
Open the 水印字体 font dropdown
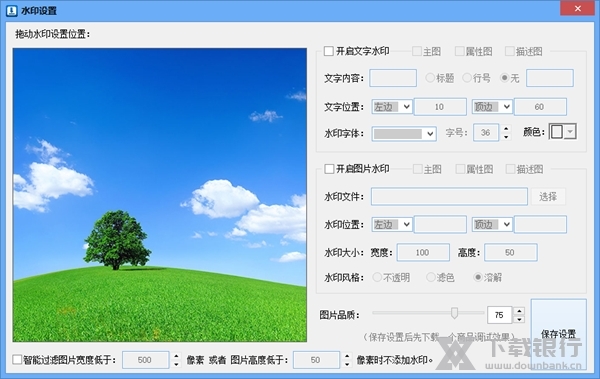click(x=404, y=134)
